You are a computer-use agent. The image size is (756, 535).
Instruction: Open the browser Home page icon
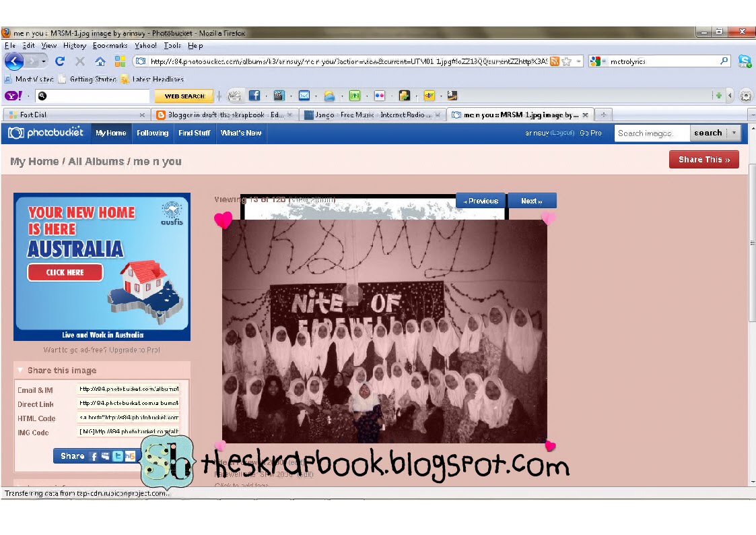(100, 61)
